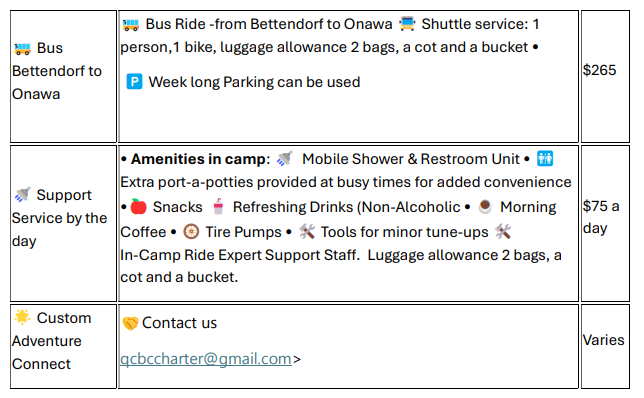Click the red apple icon by Snacks
This screenshot has height=398, width=644.
(138, 206)
